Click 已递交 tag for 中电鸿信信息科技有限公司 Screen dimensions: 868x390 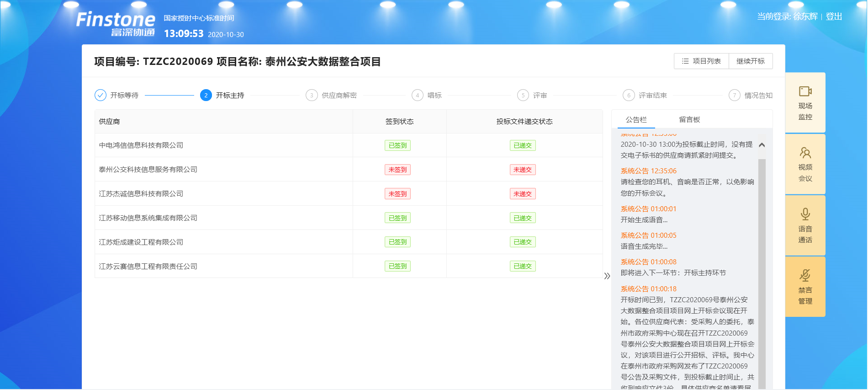coord(523,145)
